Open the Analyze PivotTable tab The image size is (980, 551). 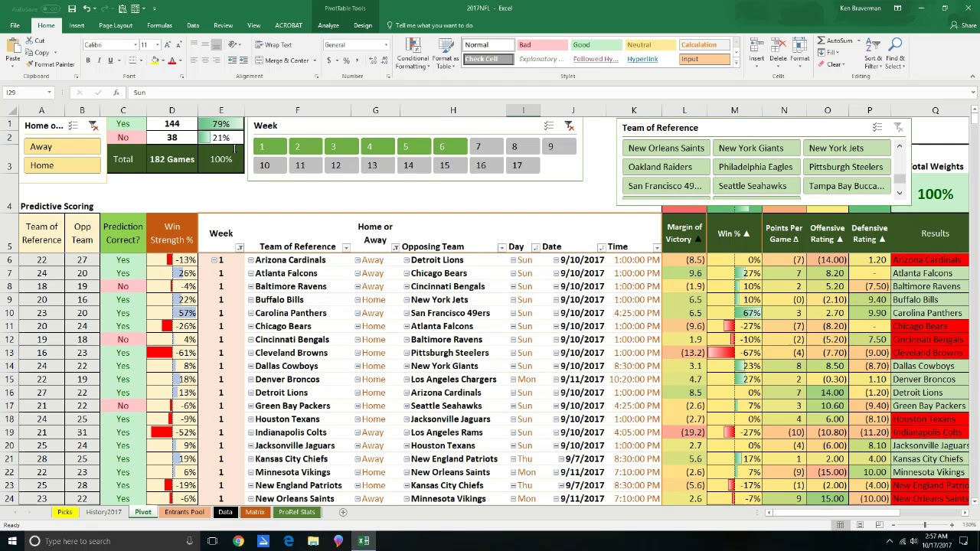click(x=328, y=25)
